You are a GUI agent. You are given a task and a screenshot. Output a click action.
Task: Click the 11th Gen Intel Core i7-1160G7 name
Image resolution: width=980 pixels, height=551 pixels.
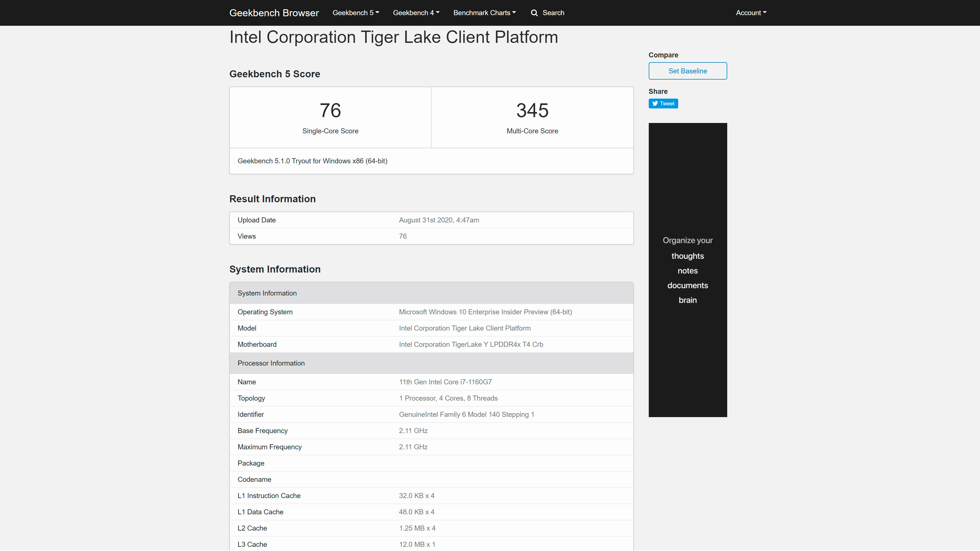tap(445, 382)
